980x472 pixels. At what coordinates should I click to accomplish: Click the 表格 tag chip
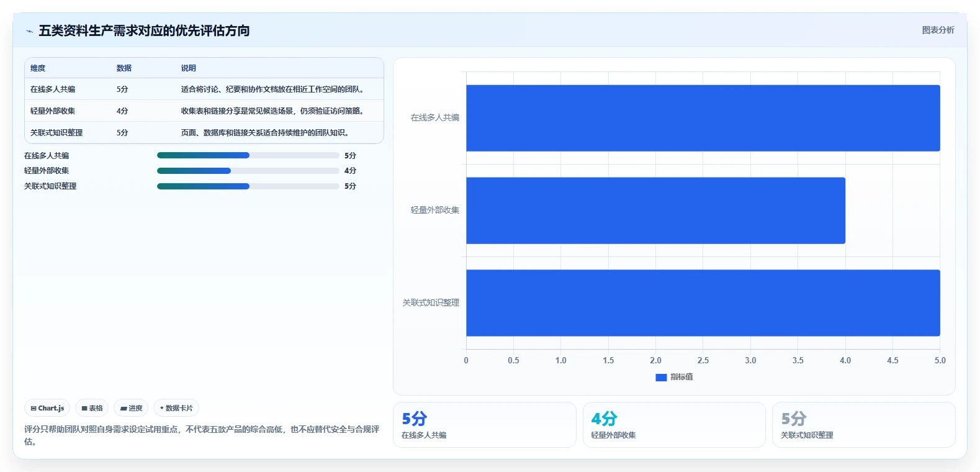[92, 408]
